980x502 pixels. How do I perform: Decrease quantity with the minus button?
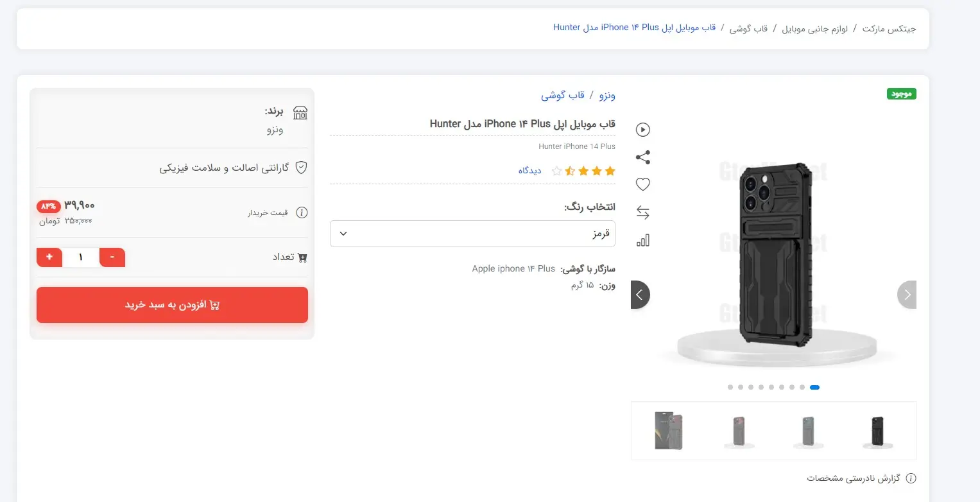[x=112, y=257]
